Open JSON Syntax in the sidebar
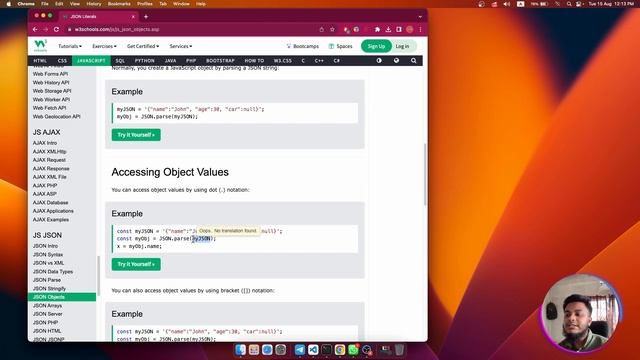 coord(48,255)
